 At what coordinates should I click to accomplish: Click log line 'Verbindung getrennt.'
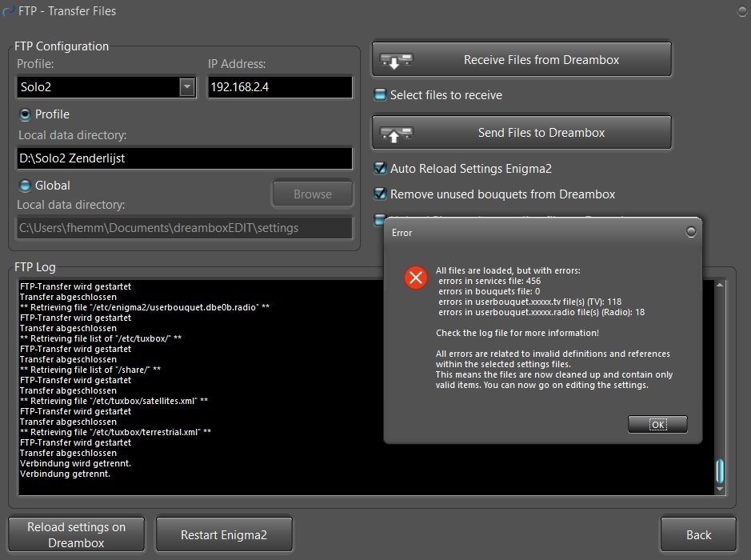click(65, 474)
